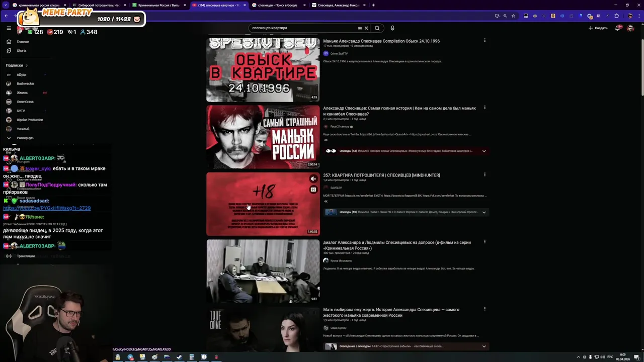
Task: Click the Создать button
Action: coord(598,28)
